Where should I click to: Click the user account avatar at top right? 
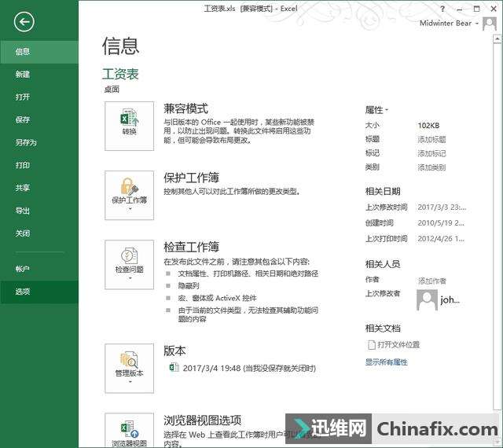click(x=490, y=24)
